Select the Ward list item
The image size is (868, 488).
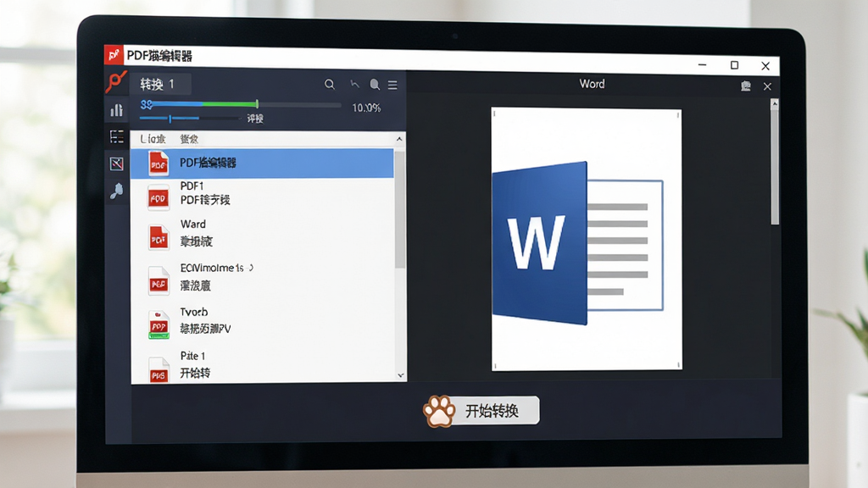(x=262, y=233)
